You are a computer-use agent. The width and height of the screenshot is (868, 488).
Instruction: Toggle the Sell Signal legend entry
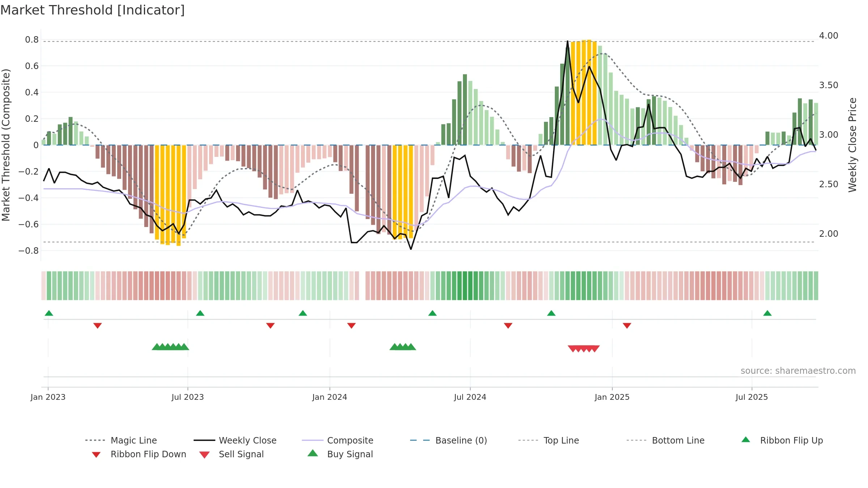coord(231,454)
